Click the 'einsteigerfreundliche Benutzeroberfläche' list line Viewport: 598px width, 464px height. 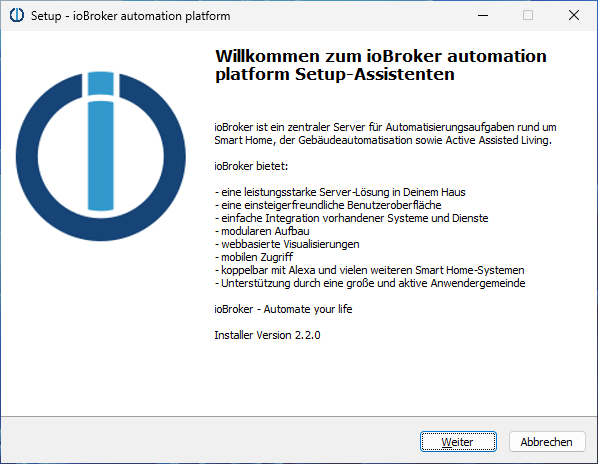pyautogui.click(x=328, y=205)
